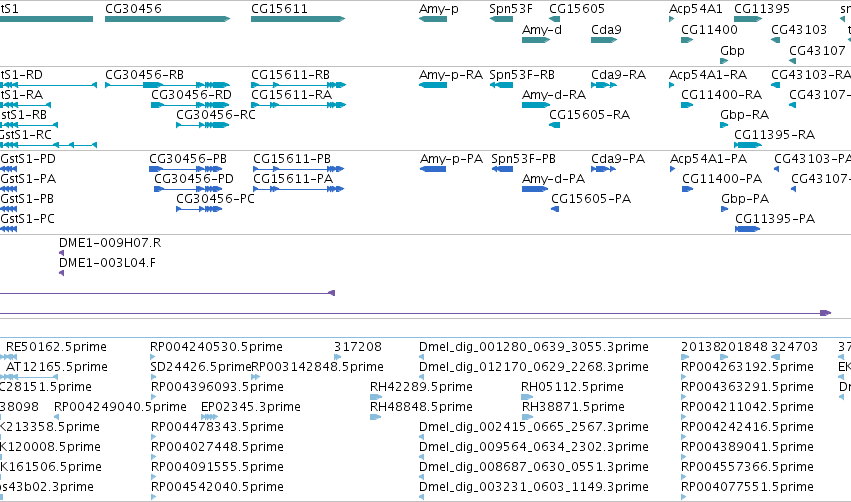Click EST RH05112.5prime

click(573, 387)
